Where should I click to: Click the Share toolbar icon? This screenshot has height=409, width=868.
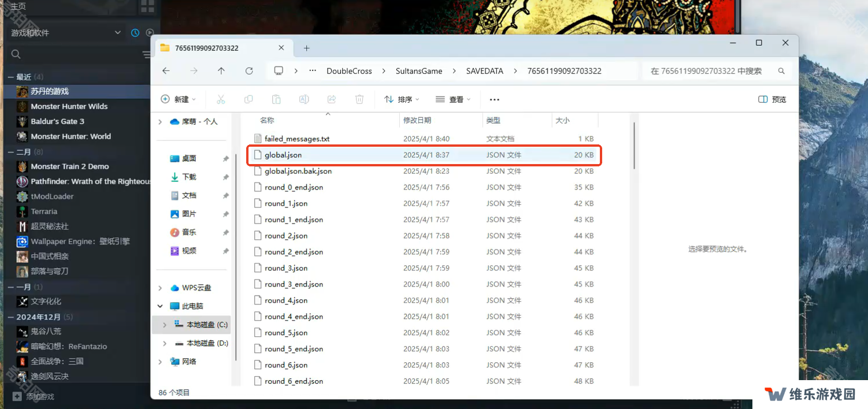pos(332,99)
